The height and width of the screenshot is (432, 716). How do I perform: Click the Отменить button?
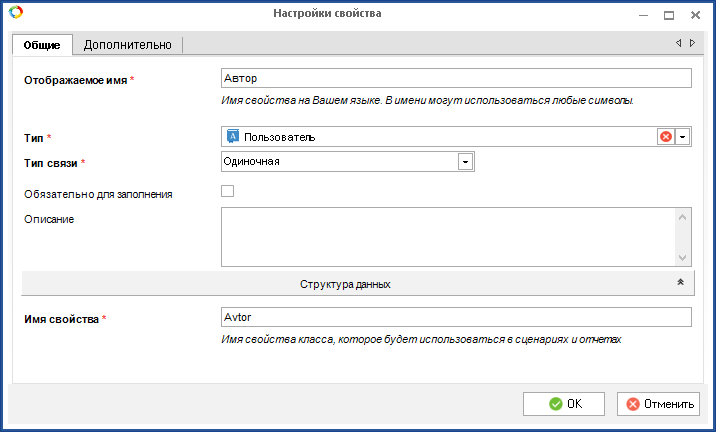tap(658, 404)
